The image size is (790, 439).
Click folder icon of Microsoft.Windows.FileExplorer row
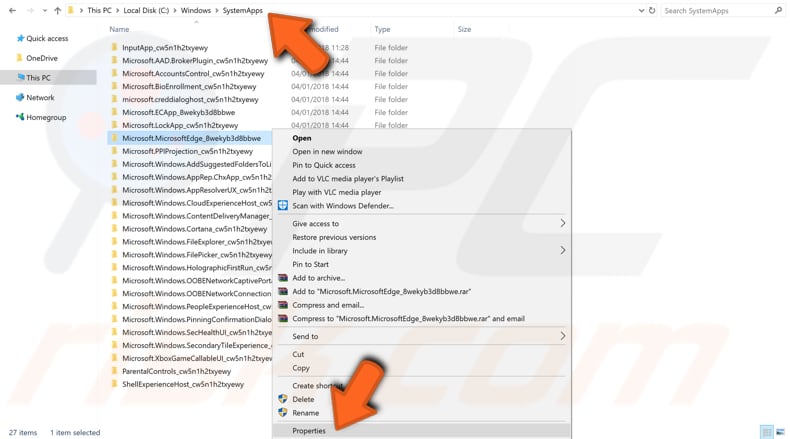point(114,242)
